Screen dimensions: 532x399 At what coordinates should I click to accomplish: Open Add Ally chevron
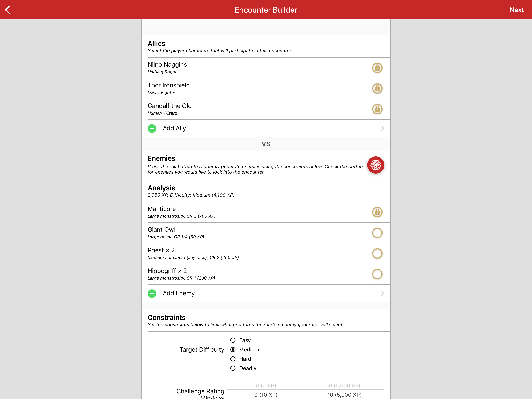point(382,129)
